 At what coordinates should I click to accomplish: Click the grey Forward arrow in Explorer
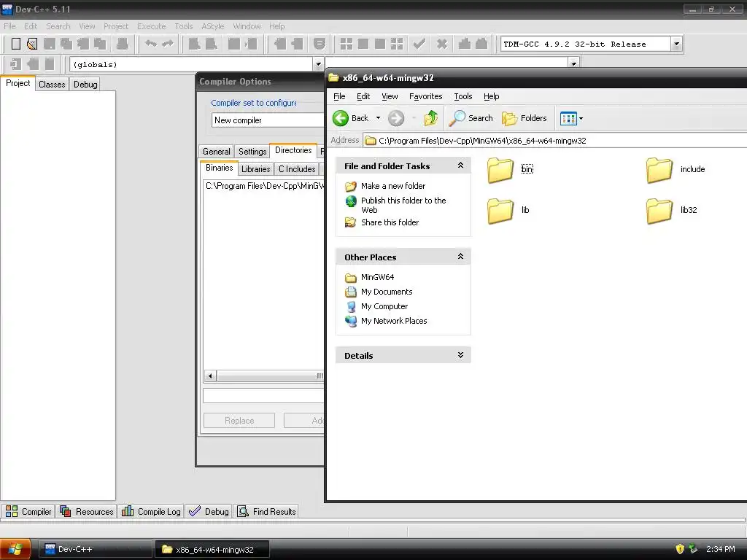pyautogui.click(x=396, y=118)
